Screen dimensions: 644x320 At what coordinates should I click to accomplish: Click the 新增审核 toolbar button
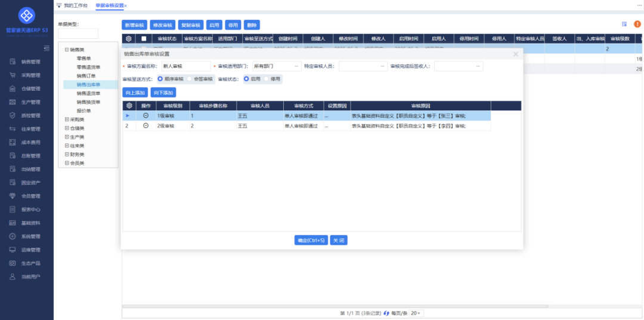point(134,25)
